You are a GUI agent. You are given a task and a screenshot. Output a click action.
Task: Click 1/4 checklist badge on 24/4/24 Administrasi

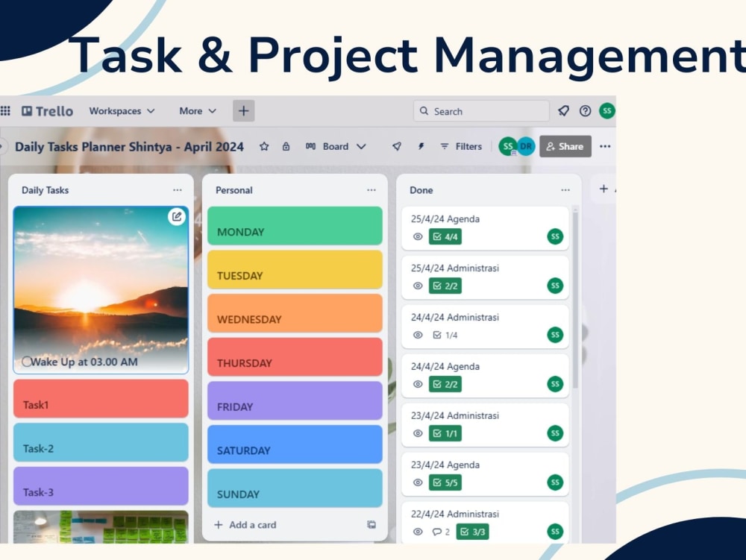click(x=445, y=335)
